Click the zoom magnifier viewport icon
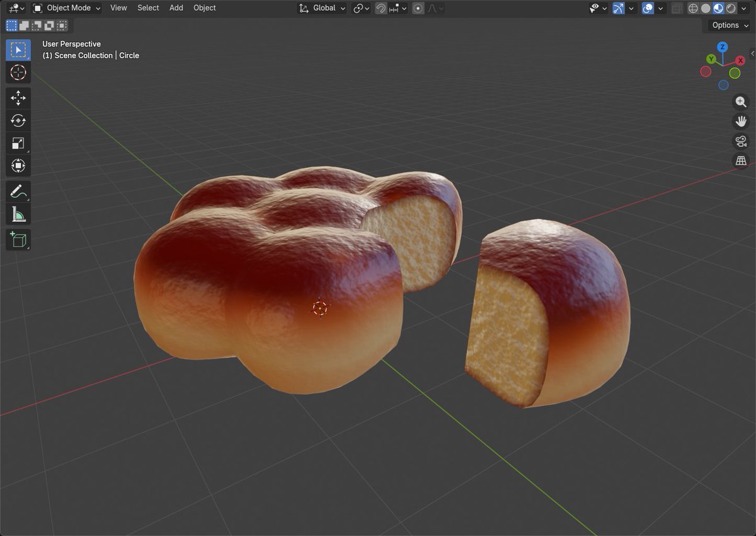The height and width of the screenshot is (536, 756). (741, 102)
